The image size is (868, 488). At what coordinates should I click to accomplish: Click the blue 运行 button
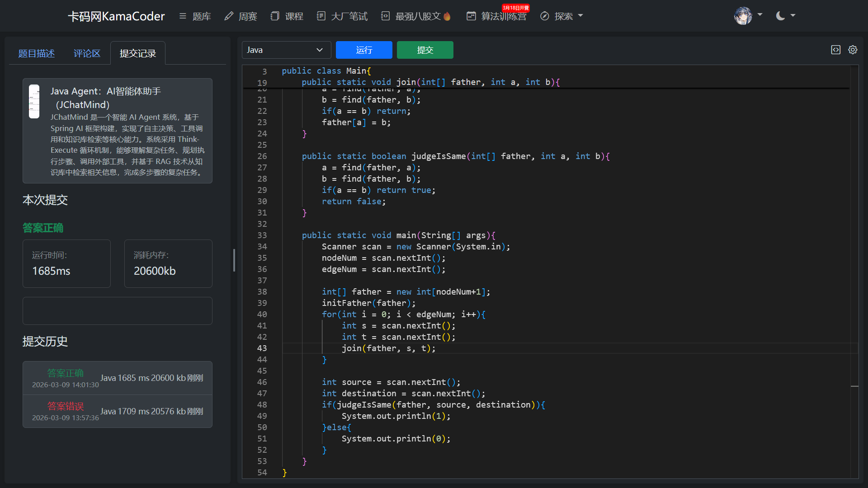click(x=364, y=50)
